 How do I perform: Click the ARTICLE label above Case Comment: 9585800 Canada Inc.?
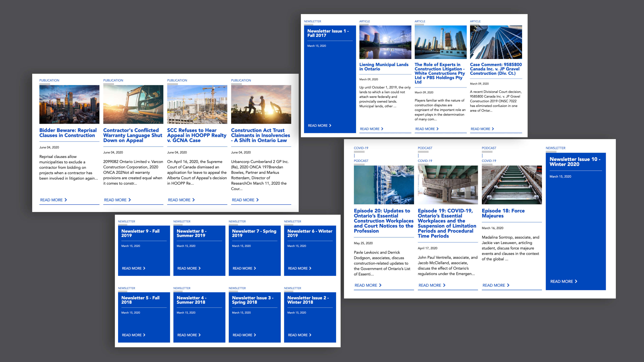[x=475, y=21]
